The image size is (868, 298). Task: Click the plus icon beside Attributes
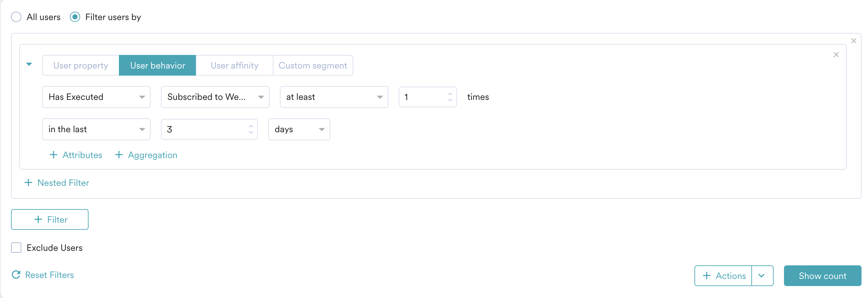53,155
